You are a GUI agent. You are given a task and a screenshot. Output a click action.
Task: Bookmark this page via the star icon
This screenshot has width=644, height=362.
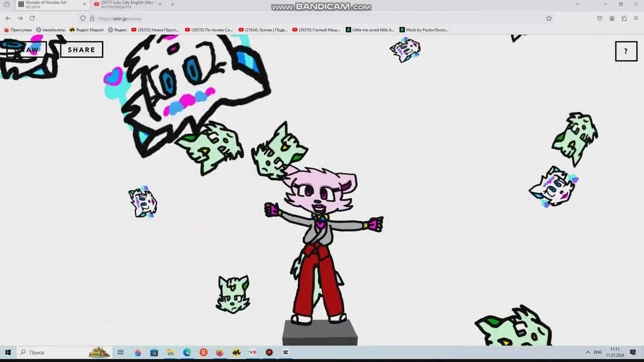pos(549,18)
